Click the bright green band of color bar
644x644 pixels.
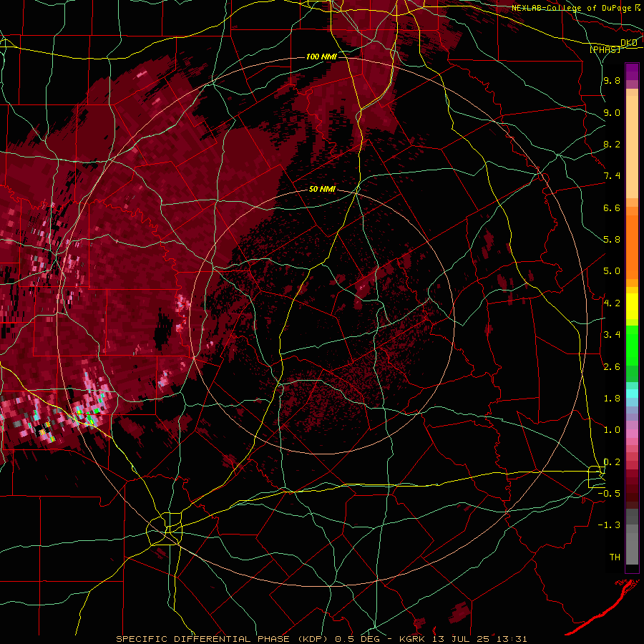click(x=632, y=346)
